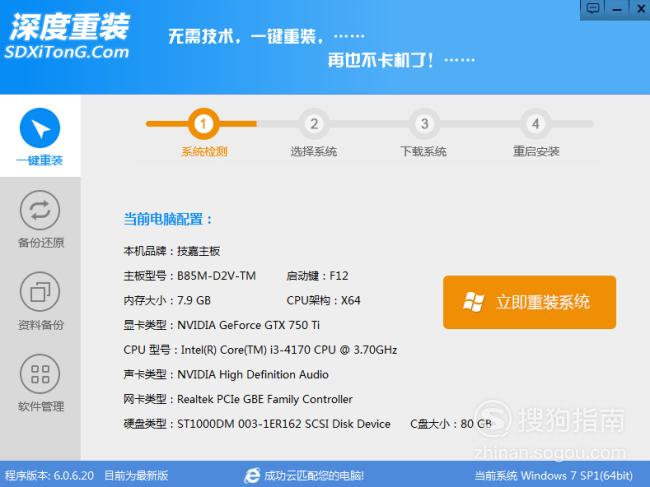Click the NVIDIA GeForce GTX 750 Ti row
Image resolution: width=650 pixels, height=487 pixels.
(221, 325)
